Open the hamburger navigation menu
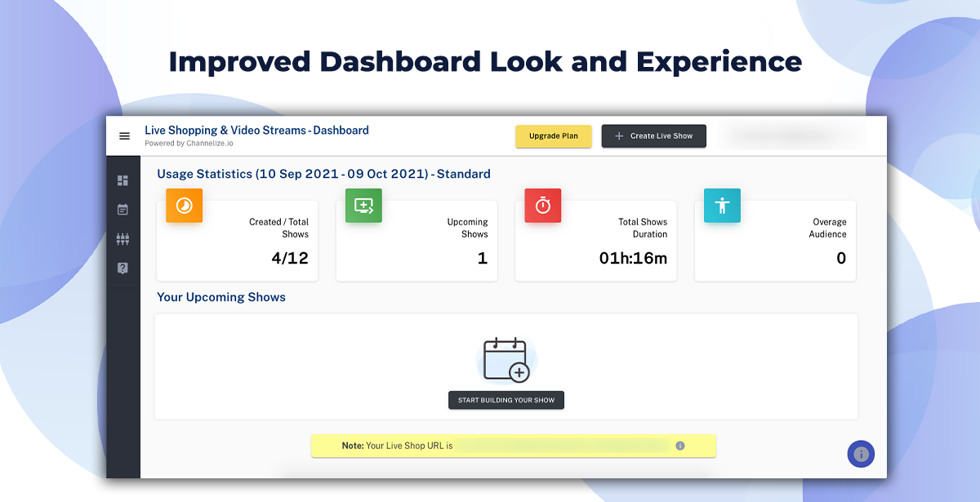980x502 pixels. click(x=124, y=136)
